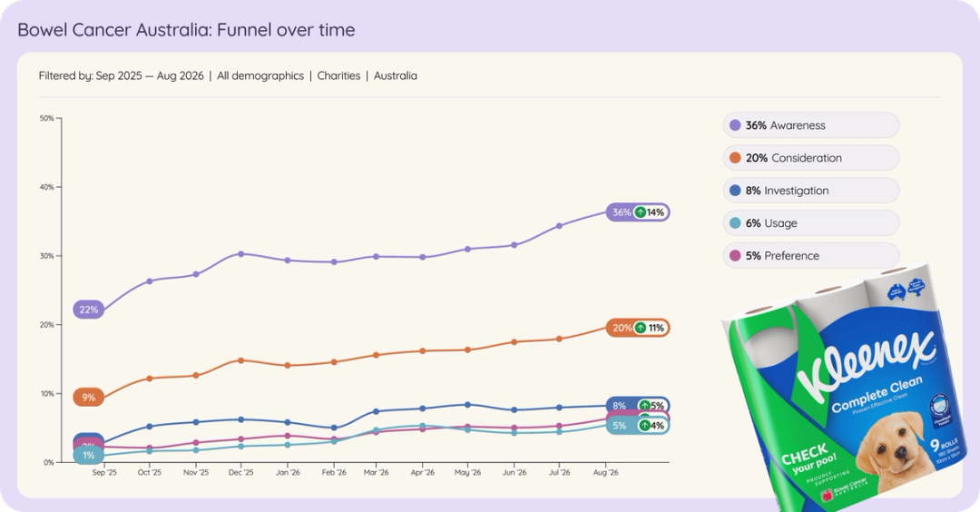The image size is (980, 512).
Task: Click the 50% y-axis label
Action: click(x=47, y=118)
